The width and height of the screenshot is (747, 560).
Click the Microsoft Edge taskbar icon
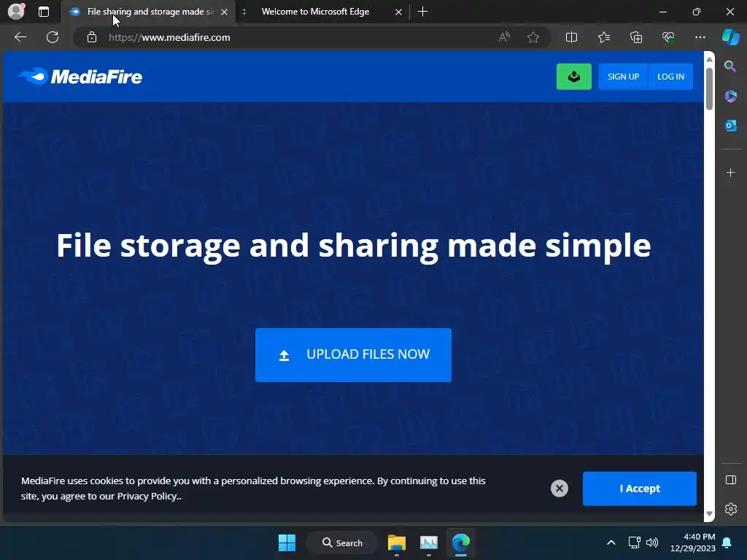tap(461, 542)
